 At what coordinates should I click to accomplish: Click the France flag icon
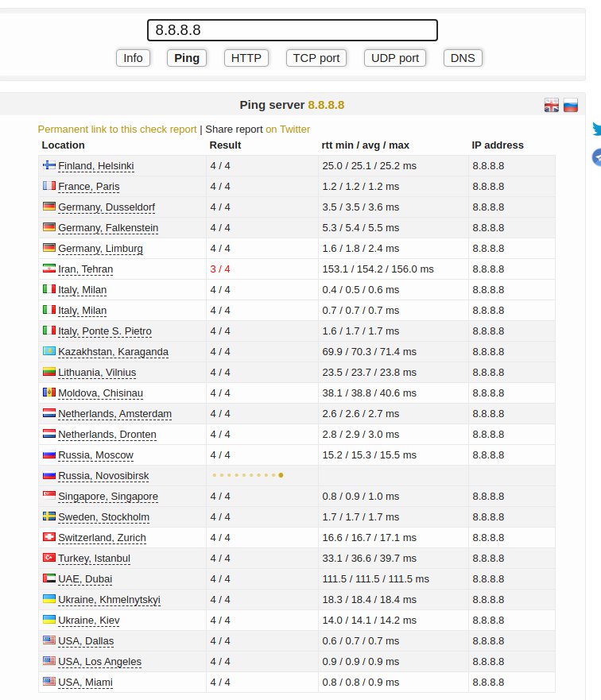click(x=49, y=186)
